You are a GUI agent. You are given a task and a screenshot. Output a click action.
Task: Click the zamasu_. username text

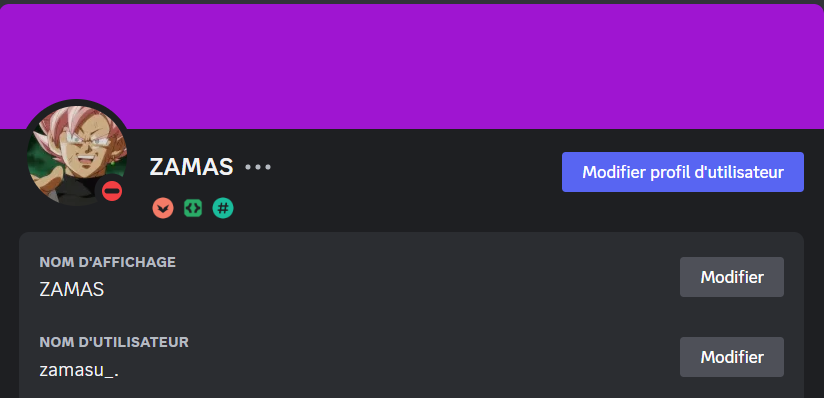pos(79,370)
